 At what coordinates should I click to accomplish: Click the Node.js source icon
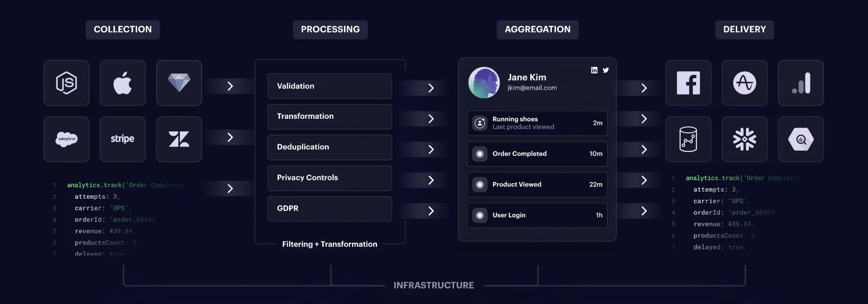pos(66,83)
